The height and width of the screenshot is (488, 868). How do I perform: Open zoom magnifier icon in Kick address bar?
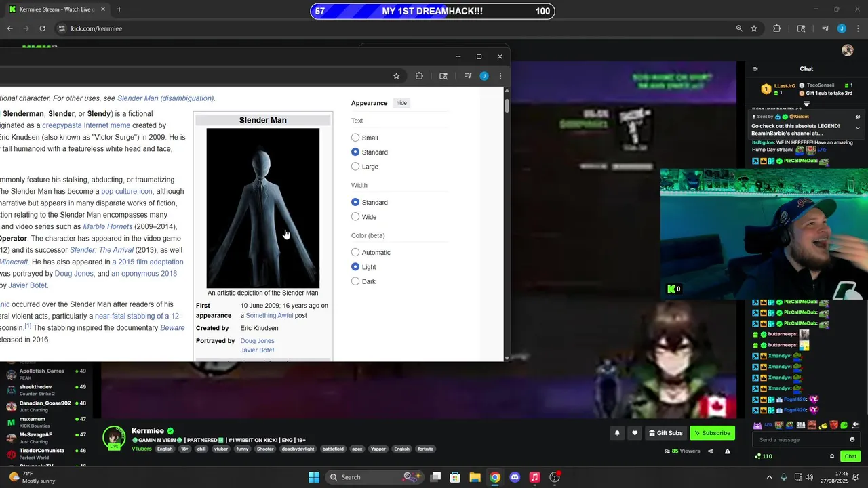pos(739,28)
